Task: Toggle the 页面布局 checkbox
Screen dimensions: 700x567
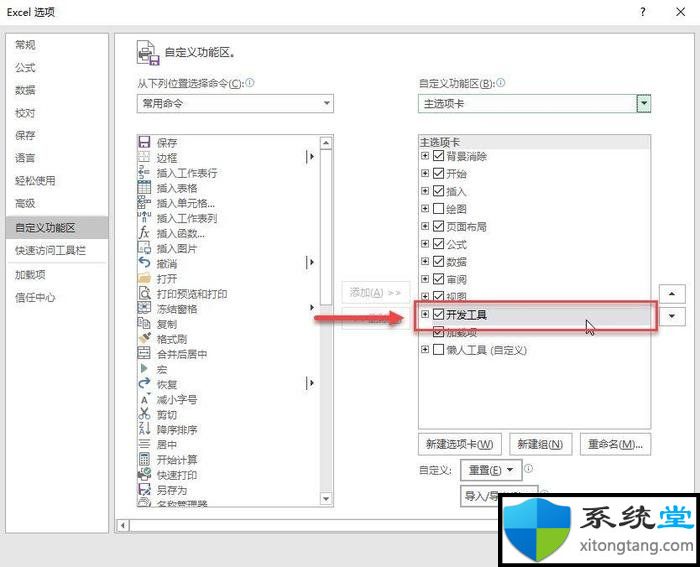Action: click(x=438, y=226)
